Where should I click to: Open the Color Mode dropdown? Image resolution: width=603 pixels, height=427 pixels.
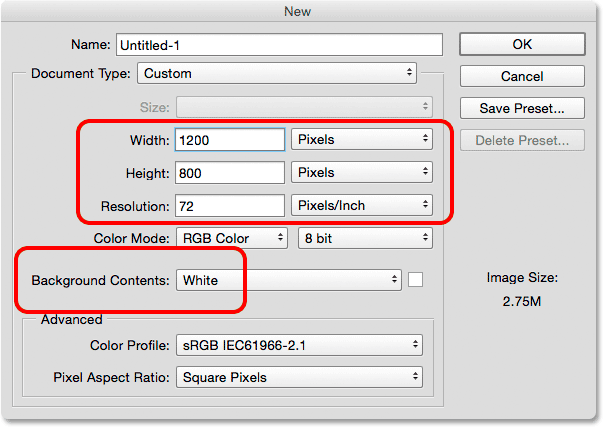pyautogui.click(x=233, y=239)
